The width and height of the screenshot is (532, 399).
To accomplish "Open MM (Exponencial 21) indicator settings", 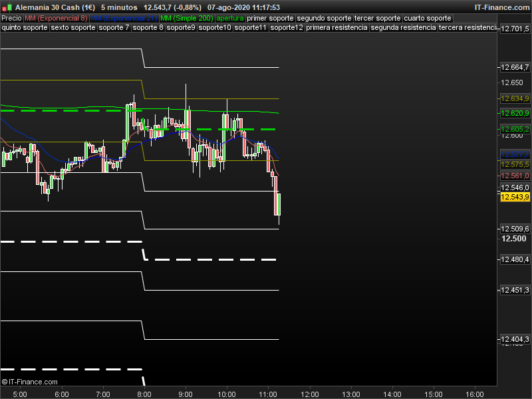I will click(124, 19).
